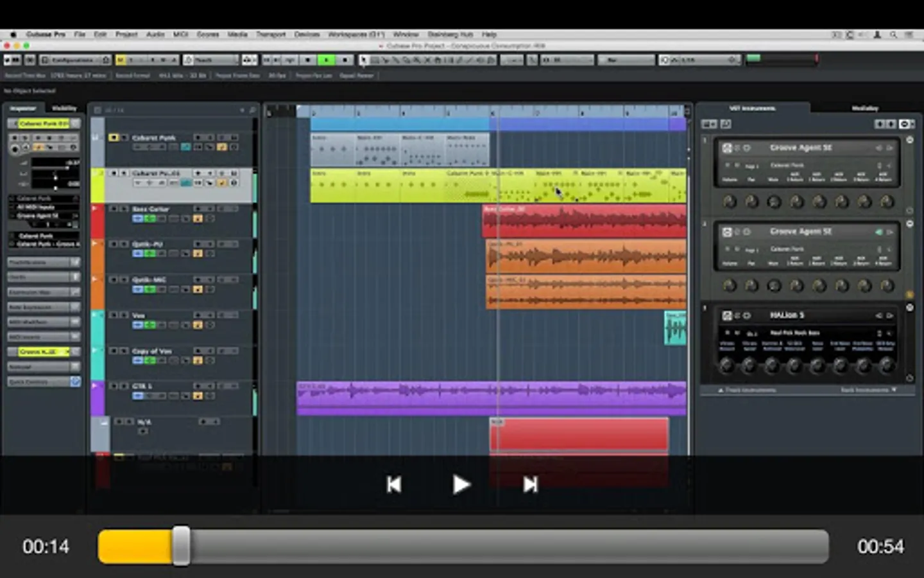Open the first Groove Agent SE instrument editor
Image resolution: width=924 pixels, height=578 pixels.
point(727,148)
